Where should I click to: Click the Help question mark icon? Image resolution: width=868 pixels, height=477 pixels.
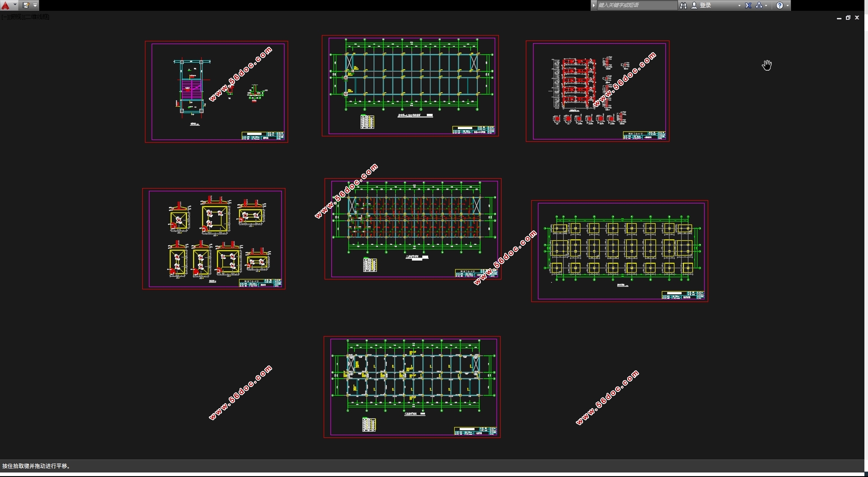[x=780, y=5]
